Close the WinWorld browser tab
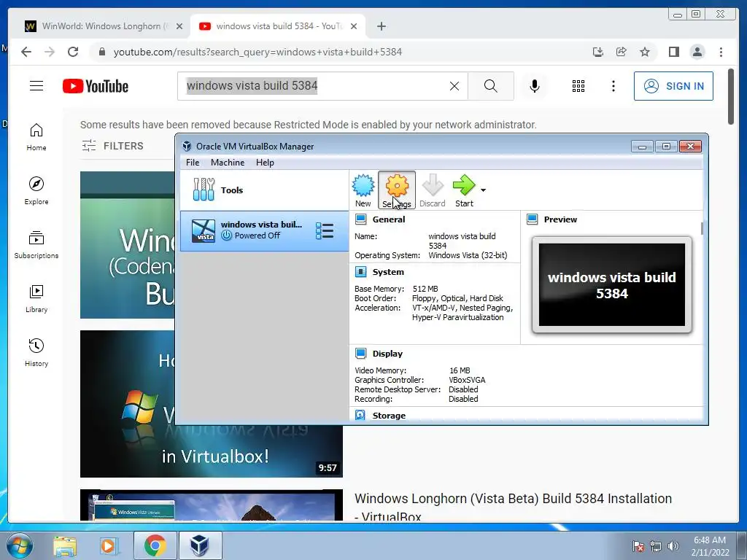 click(x=179, y=27)
